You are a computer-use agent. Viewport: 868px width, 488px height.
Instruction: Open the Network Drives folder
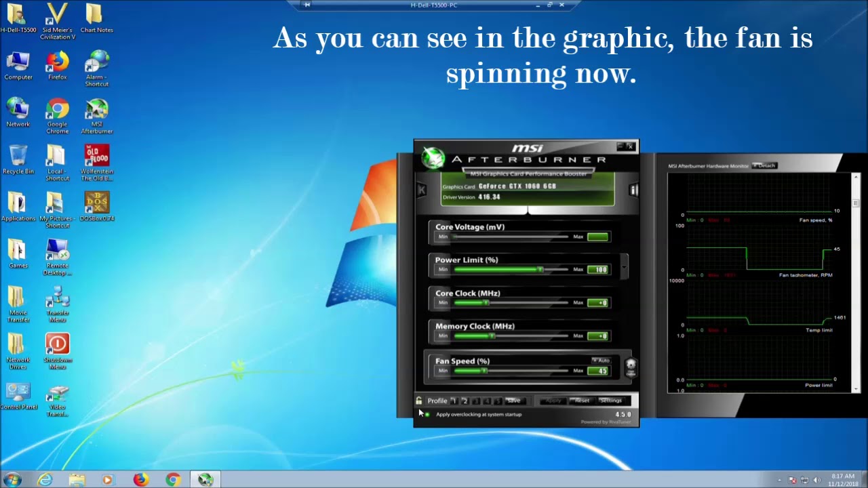18,352
